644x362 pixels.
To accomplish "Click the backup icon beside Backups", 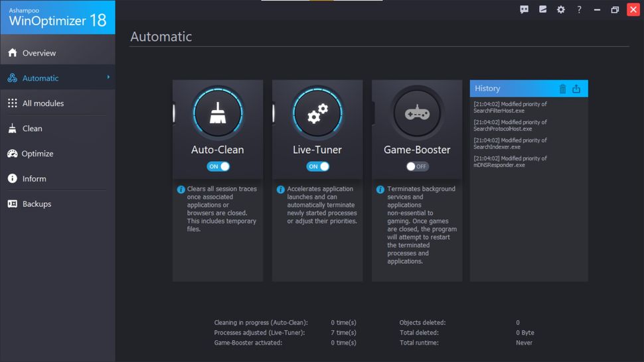I will click(13, 204).
